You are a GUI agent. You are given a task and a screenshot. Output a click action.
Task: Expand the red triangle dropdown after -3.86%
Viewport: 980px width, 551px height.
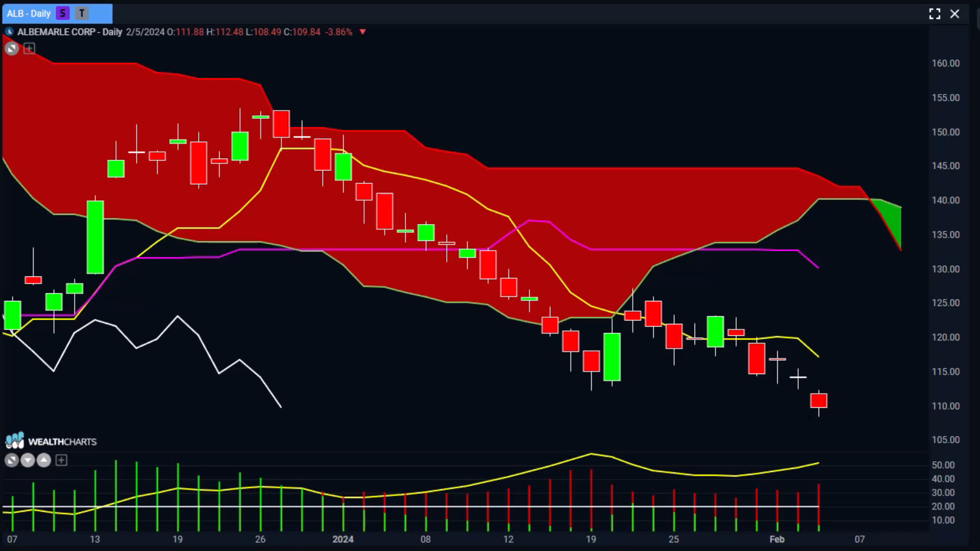click(362, 32)
